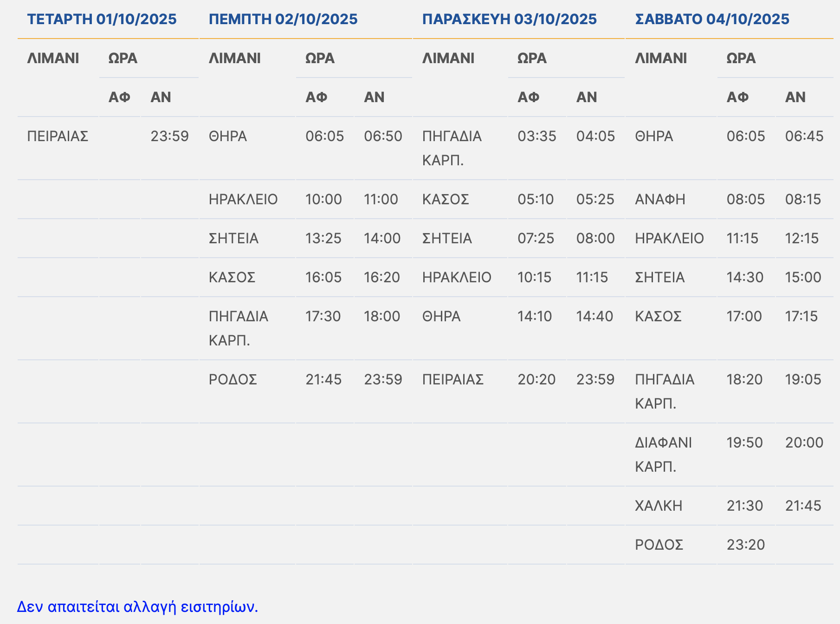This screenshot has height=624, width=840.
Task: Select the ΧΑΛΚΗ port row
Action: pos(659,506)
